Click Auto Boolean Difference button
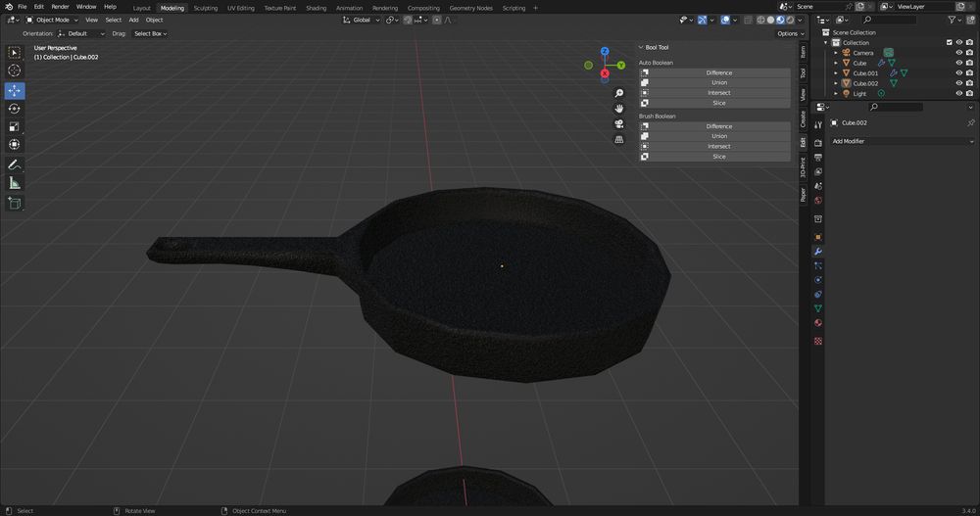Viewport: 980px width, 516px height. (x=714, y=73)
